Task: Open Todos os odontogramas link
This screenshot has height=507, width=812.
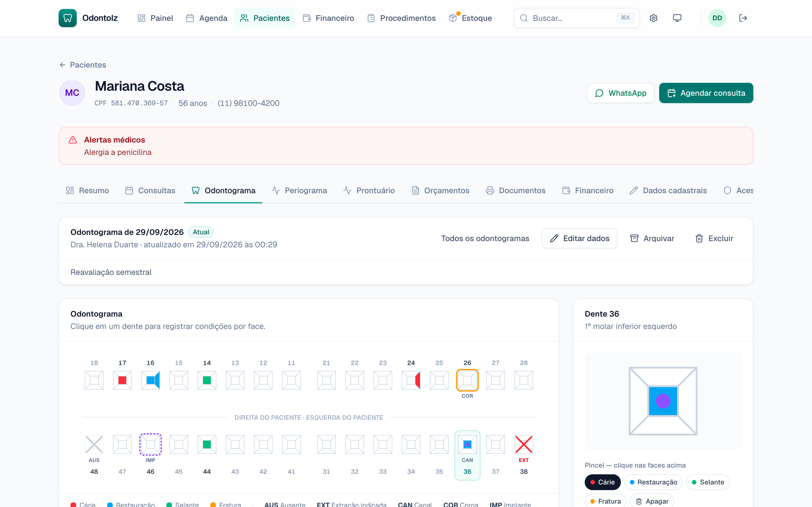Action: point(485,238)
